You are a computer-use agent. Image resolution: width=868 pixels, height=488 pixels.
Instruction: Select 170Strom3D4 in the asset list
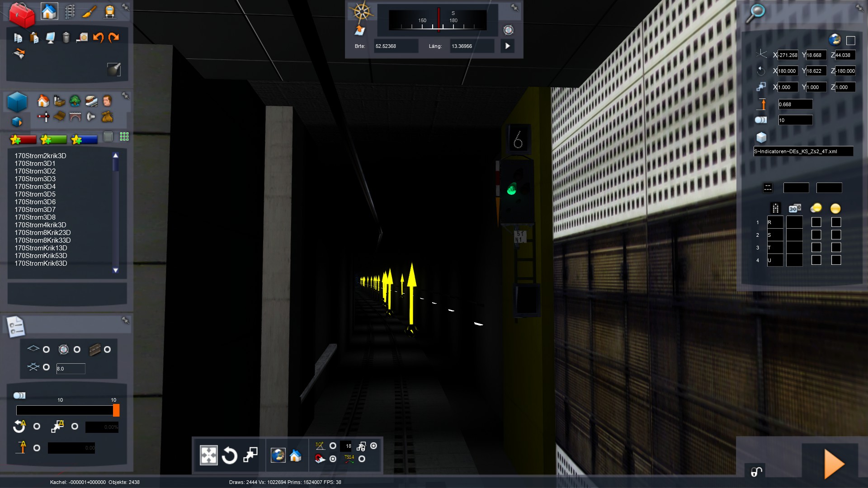(x=35, y=187)
